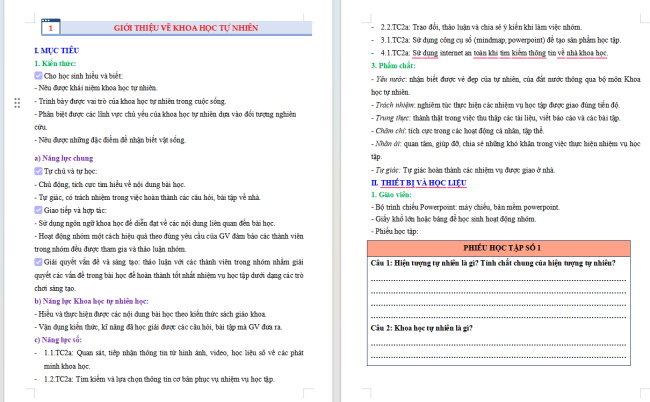Click the green '3. Phẩm chất:' subheading
Screen dimensions: 650x402
click(x=393, y=65)
